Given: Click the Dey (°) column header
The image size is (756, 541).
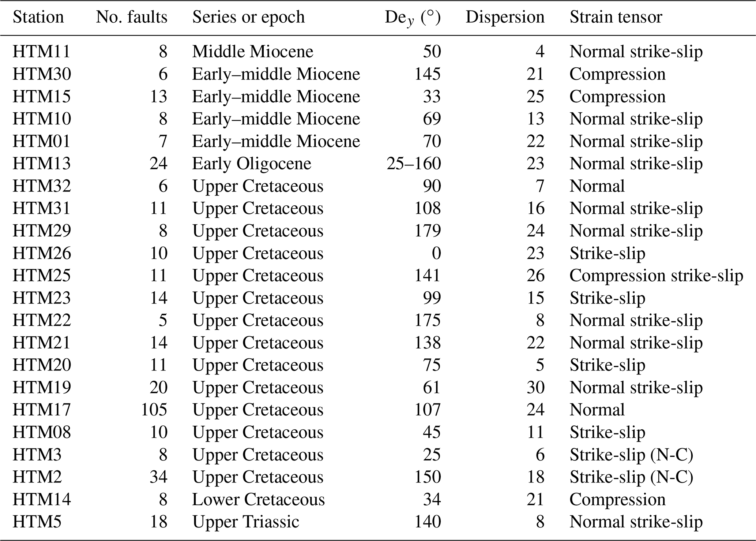Looking at the screenshot, I should tap(413, 18).
